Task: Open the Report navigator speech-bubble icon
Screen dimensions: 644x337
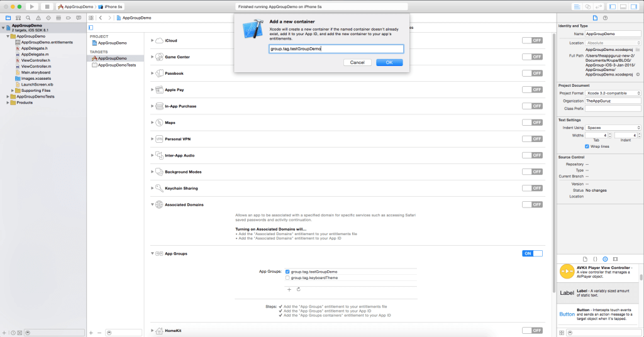Action: (x=79, y=18)
